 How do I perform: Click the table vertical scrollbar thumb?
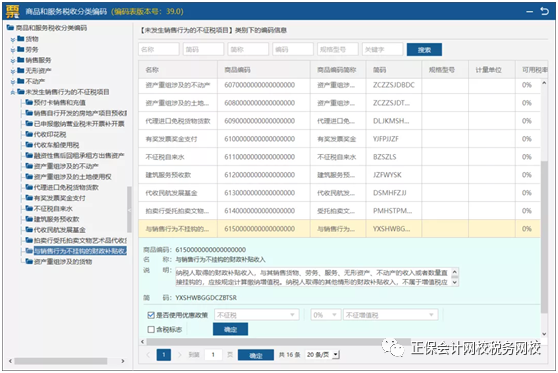point(544,236)
